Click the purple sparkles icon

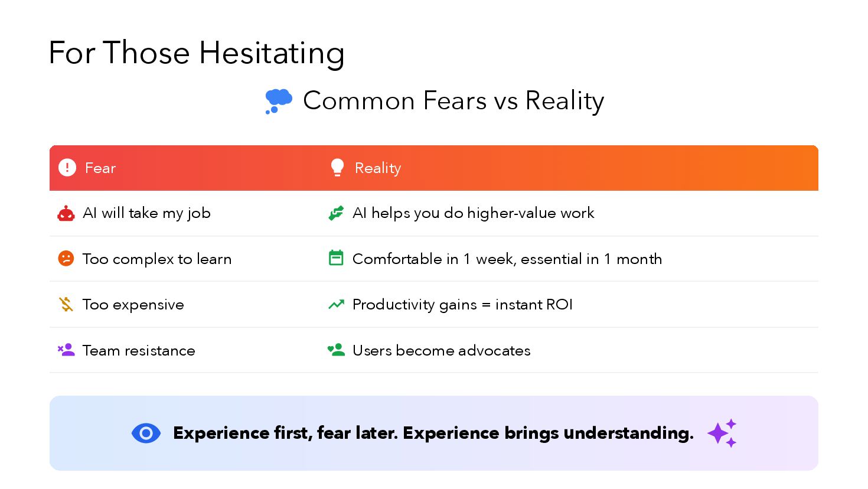tap(722, 433)
